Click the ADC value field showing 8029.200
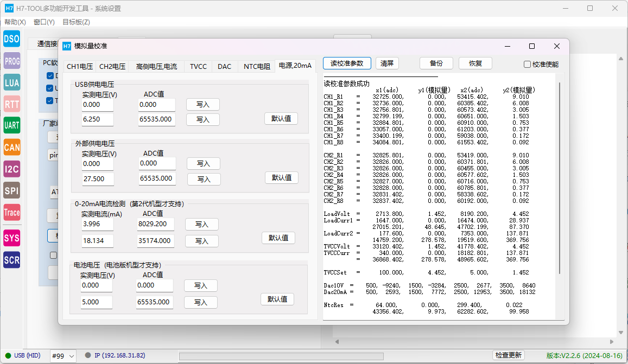The image size is (628, 364). 155,224
